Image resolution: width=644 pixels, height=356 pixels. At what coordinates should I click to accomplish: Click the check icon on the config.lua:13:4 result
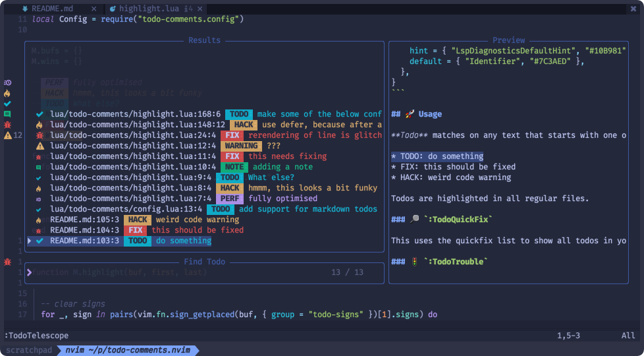coord(39,210)
